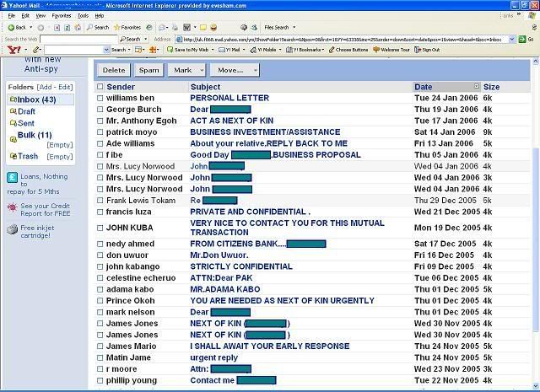Click the Delete button
Screen dimensions: 540x392
[x=114, y=70]
